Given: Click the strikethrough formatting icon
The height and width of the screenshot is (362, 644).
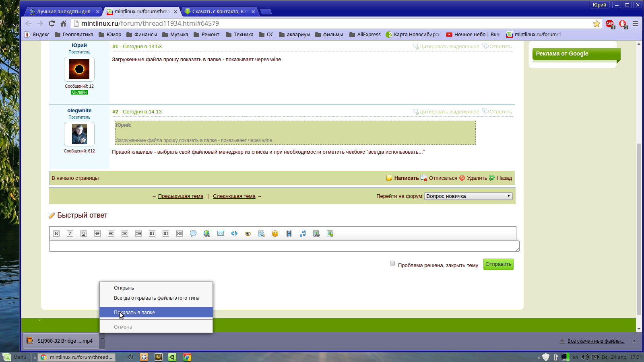Looking at the screenshot, I should click(97, 234).
